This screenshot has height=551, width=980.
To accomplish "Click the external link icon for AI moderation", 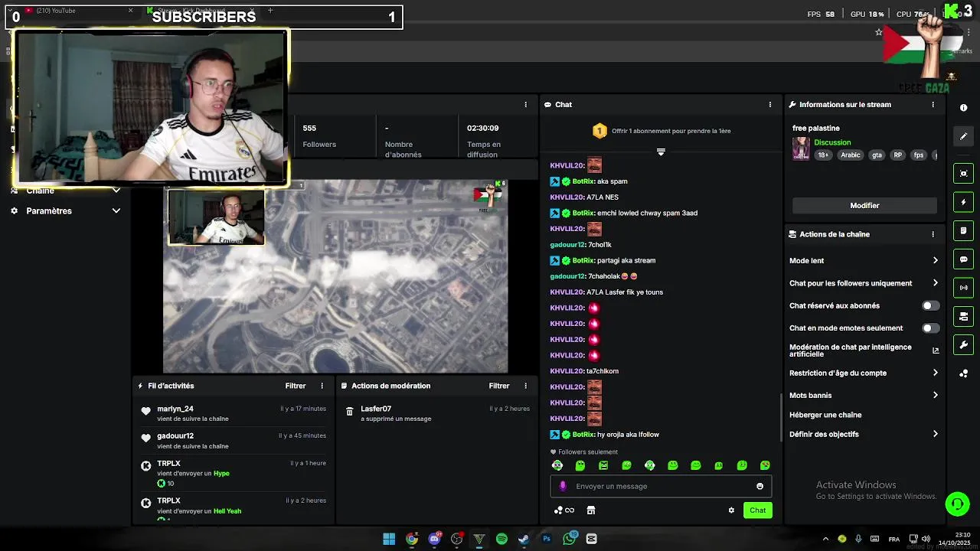I will coord(935,350).
